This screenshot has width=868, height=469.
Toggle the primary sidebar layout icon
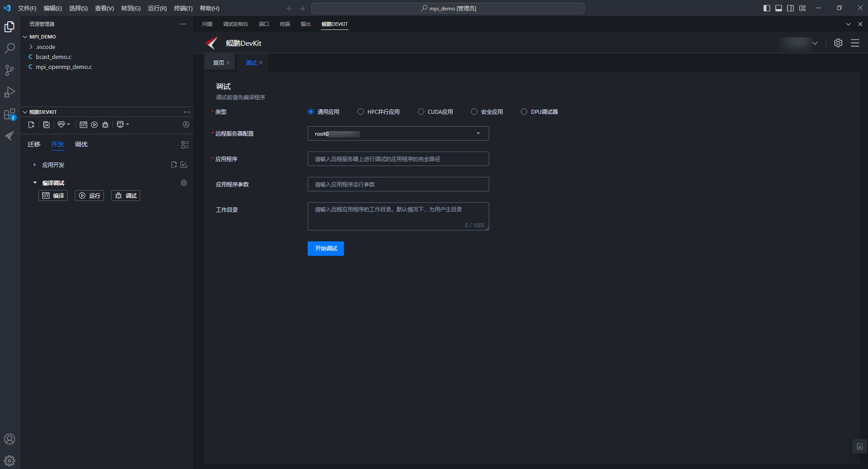point(767,8)
